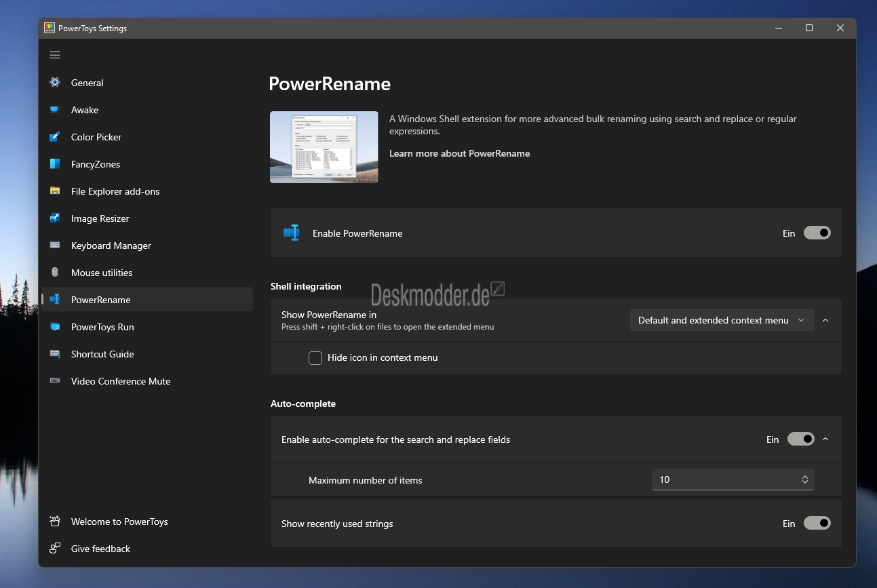Turn off auto-complete for search and replace
Image resolution: width=877 pixels, height=588 pixels.
pyautogui.click(x=800, y=439)
